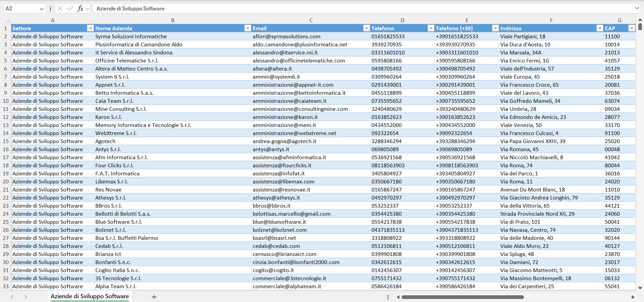Select address Viale Europa, 45
The width and height of the screenshot is (644, 302).
[551, 77]
